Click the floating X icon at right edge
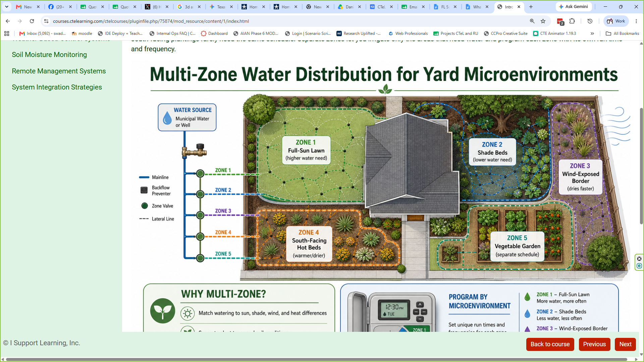The image size is (644, 362). click(639, 259)
